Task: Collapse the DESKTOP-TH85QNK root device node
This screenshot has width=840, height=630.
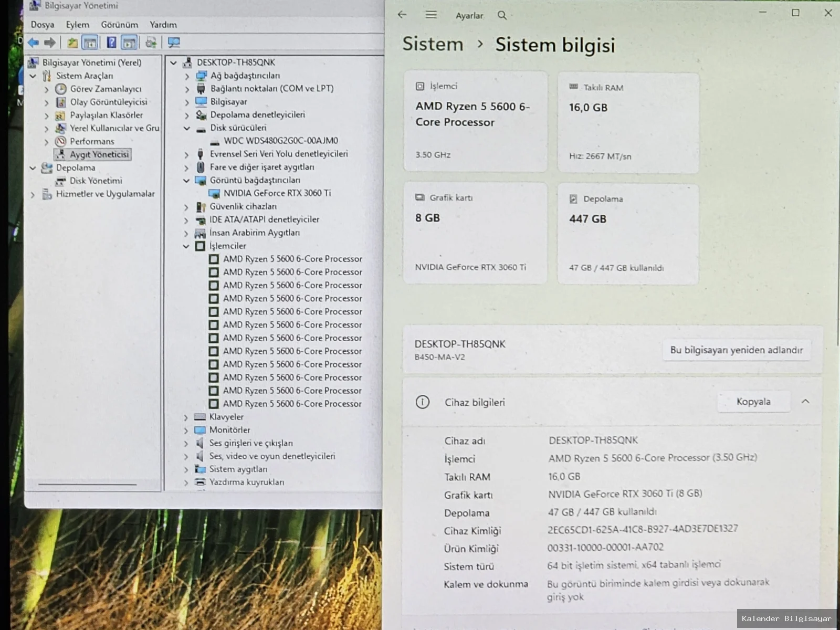Action: pos(174,63)
